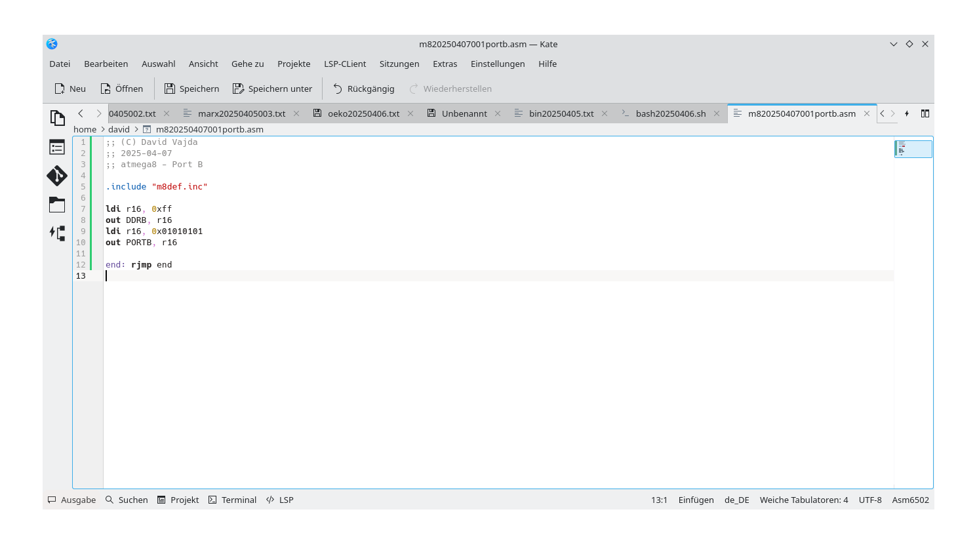This screenshot has height=560, width=977.
Task: Select the diagnostics sidebar icon
Action: [x=57, y=233]
